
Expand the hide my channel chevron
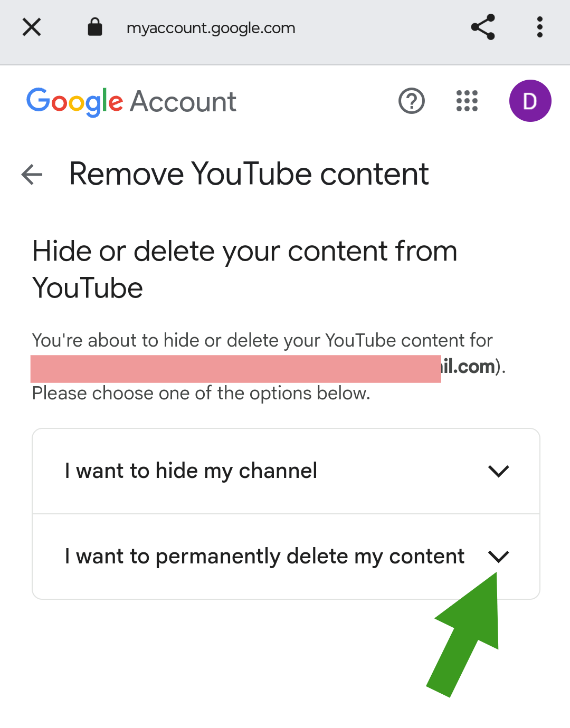498,471
